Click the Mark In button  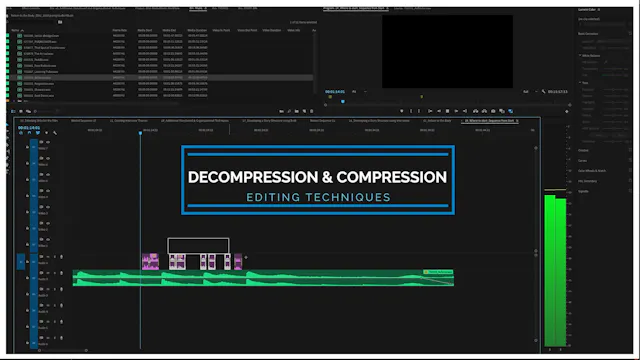pyautogui.click(x=411, y=111)
